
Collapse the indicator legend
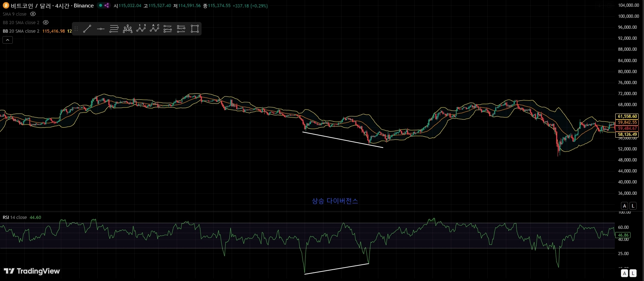[x=7, y=40]
